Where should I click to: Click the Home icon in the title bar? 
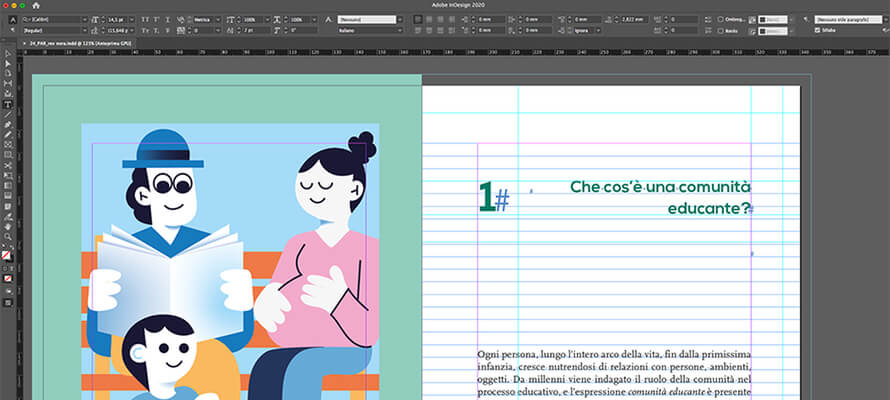(x=36, y=5)
